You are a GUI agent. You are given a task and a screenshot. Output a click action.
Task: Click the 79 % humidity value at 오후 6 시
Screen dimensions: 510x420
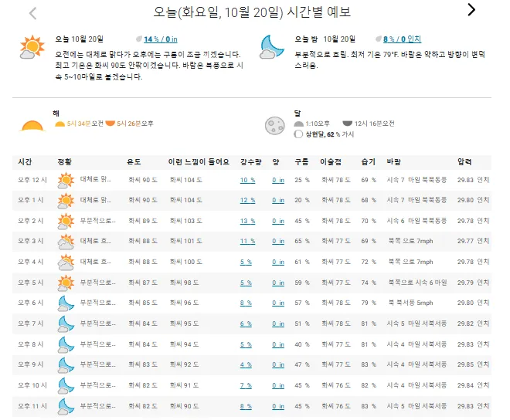(369, 303)
